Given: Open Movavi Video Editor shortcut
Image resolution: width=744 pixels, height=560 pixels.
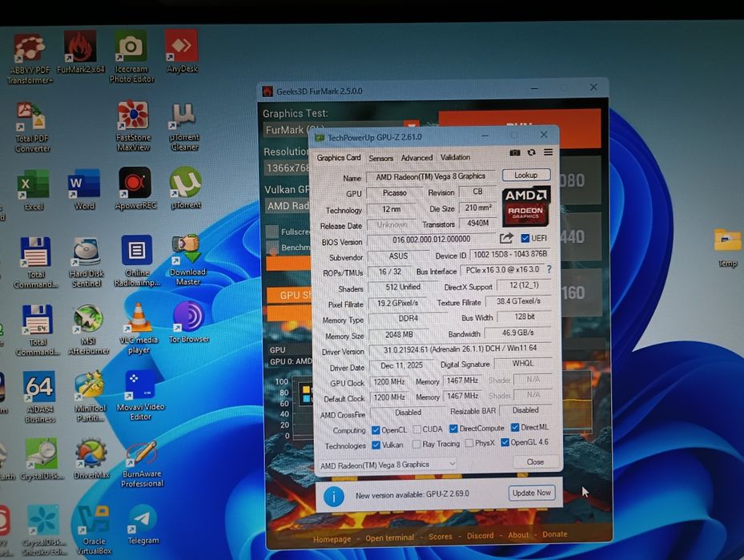Looking at the screenshot, I should [140, 395].
